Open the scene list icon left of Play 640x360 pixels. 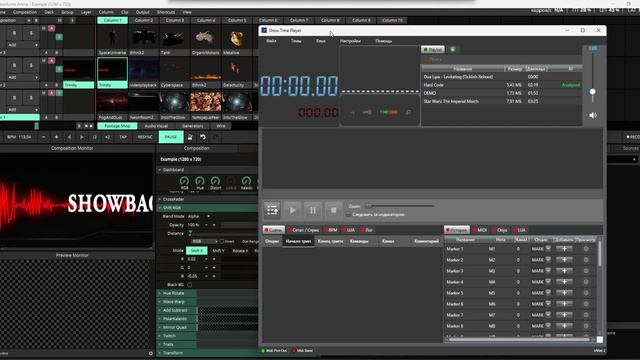[272, 210]
